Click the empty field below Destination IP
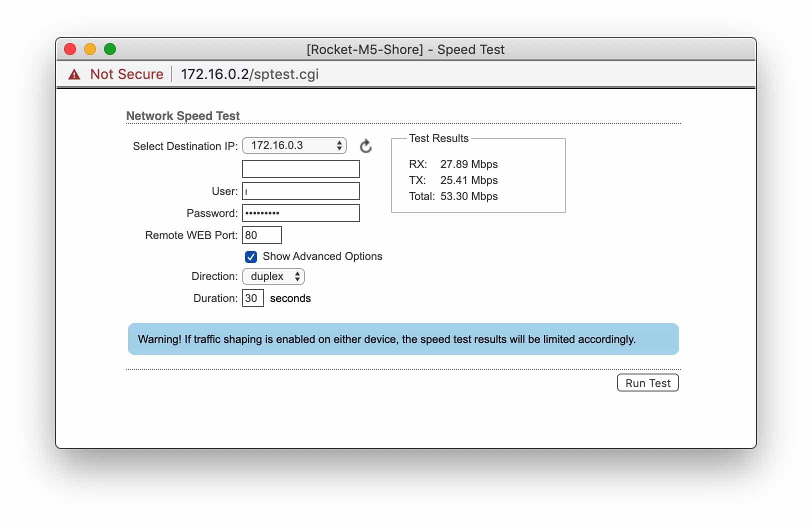Image resolution: width=812 pixels, height=522 pixels. pyautogui.click(x=300, y=169)
